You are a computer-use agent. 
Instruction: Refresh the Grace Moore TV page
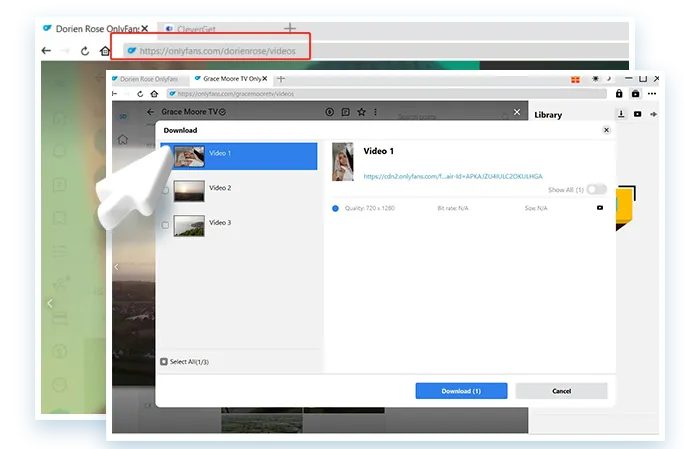(140, 94)
